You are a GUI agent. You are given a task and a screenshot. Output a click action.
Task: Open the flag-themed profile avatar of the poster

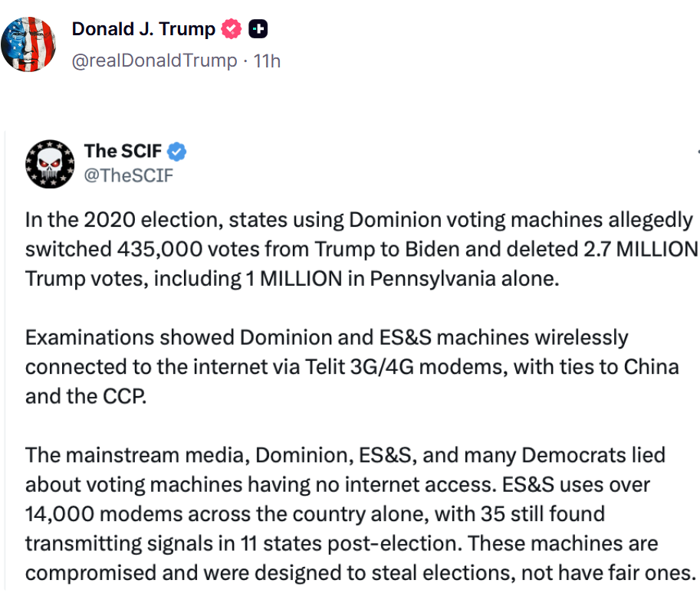(x=28, y=44)
